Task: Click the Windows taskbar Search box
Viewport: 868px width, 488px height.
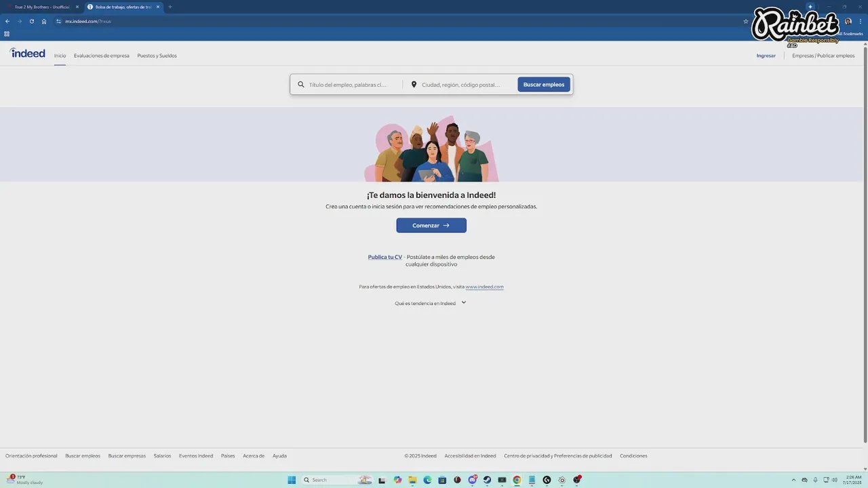Action: pyautogui.click(x=337, y=480)
